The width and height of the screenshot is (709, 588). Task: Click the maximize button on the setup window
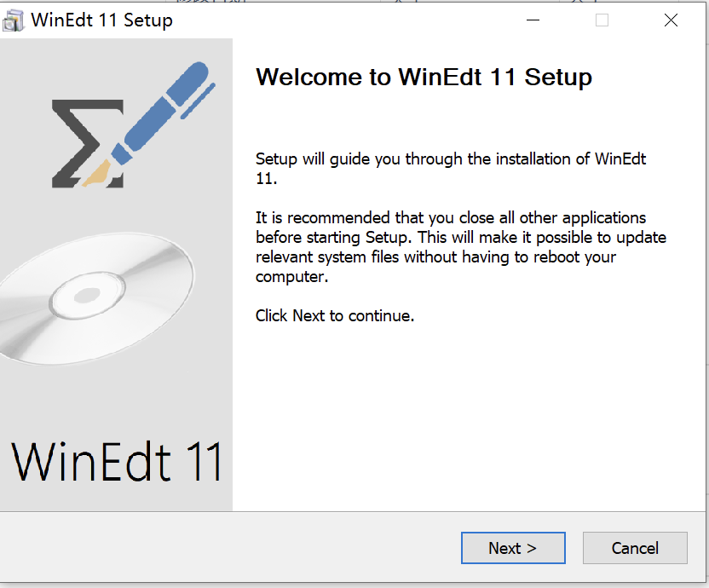(x=602, y=19)
